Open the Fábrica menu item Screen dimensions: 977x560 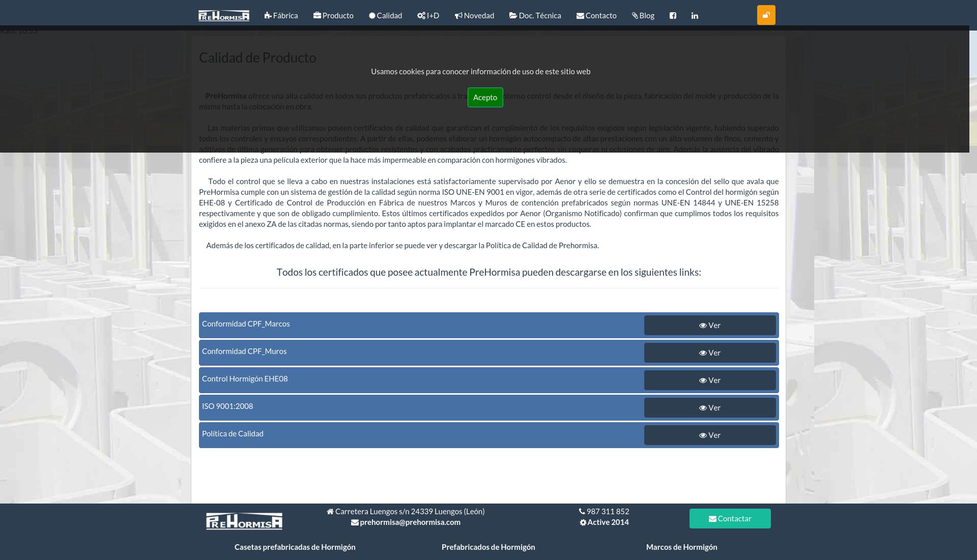point(281,16)
